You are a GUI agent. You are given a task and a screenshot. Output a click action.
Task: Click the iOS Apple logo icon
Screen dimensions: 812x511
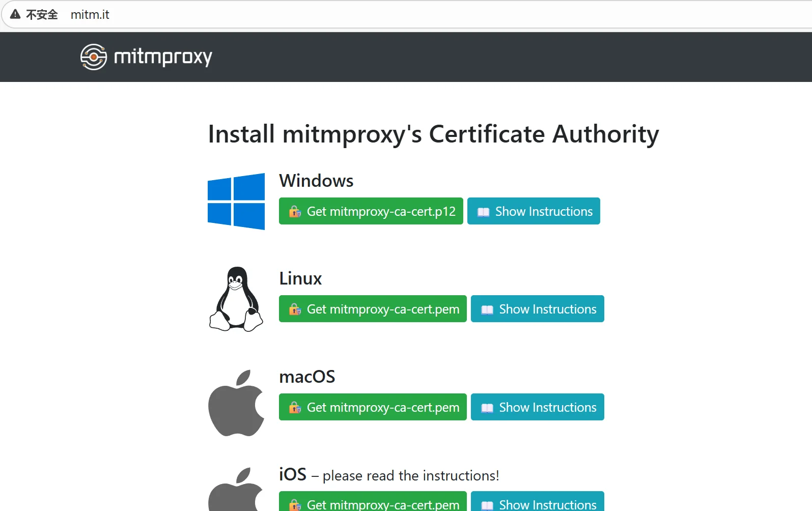(236, 489)
